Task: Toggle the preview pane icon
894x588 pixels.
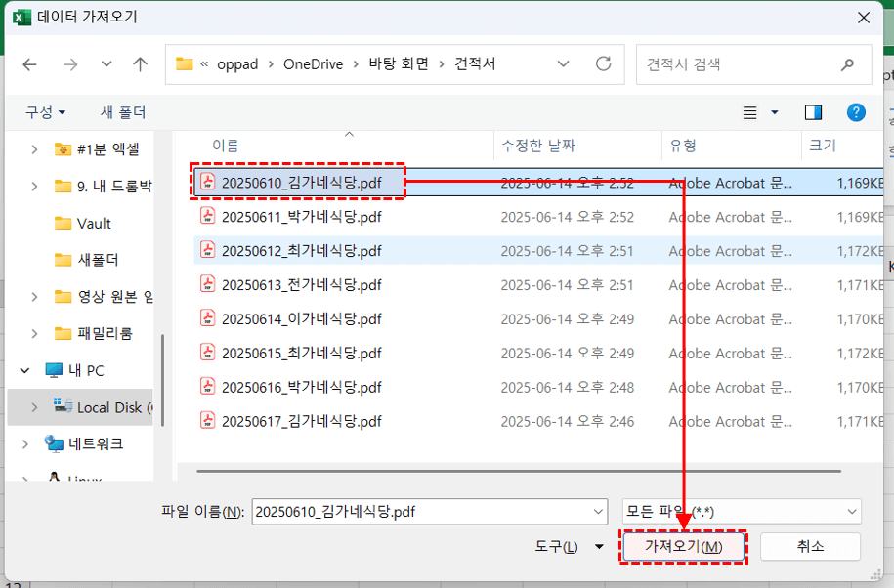Action: [812, 112]
